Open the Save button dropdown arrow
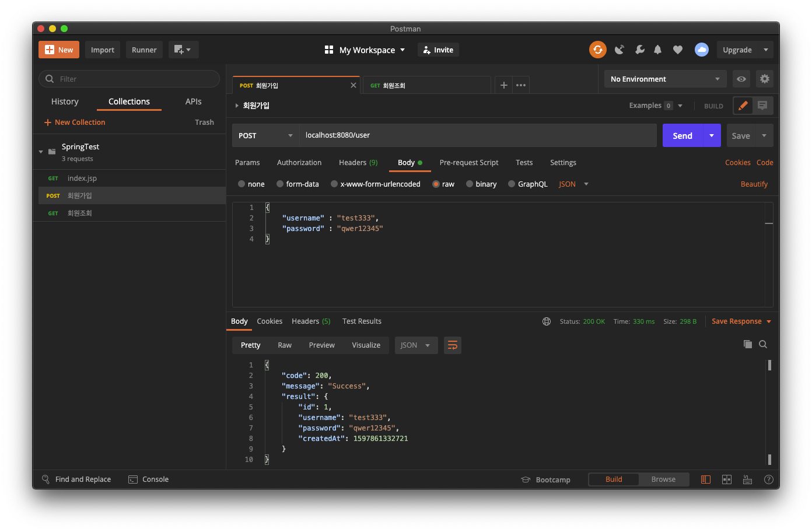812x532 pixels. [x=764, y=135]
